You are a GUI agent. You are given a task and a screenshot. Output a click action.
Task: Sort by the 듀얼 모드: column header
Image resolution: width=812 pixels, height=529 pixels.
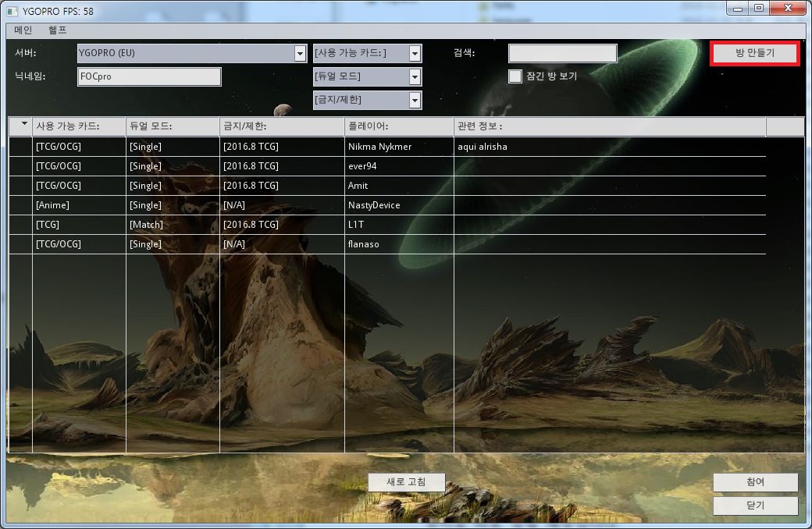pos(173,126)
